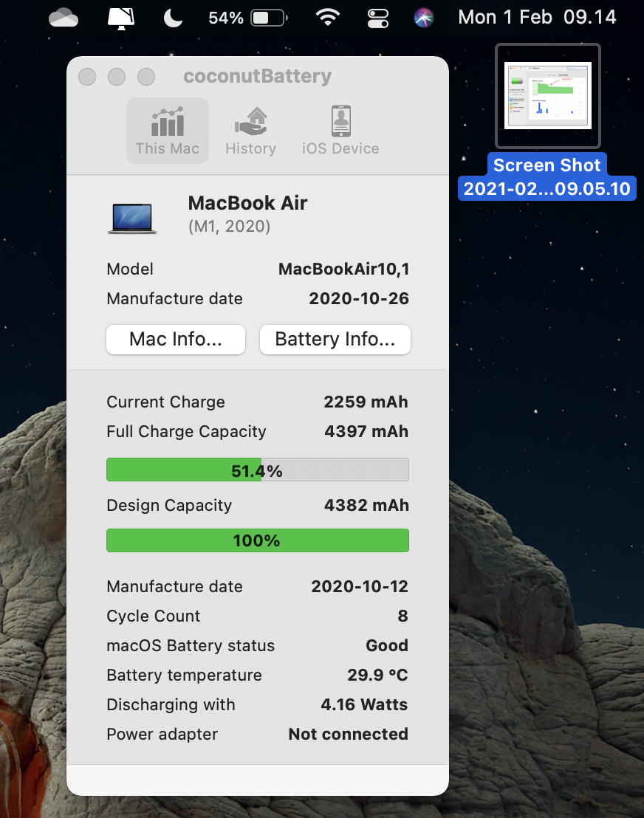Click the Cycle Count label
This screenshot has width=644, height=818.
154,616
